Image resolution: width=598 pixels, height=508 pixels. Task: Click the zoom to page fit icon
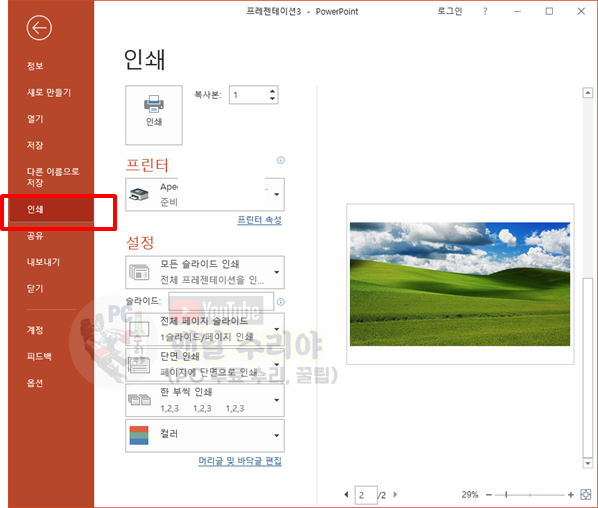point(585,495)
